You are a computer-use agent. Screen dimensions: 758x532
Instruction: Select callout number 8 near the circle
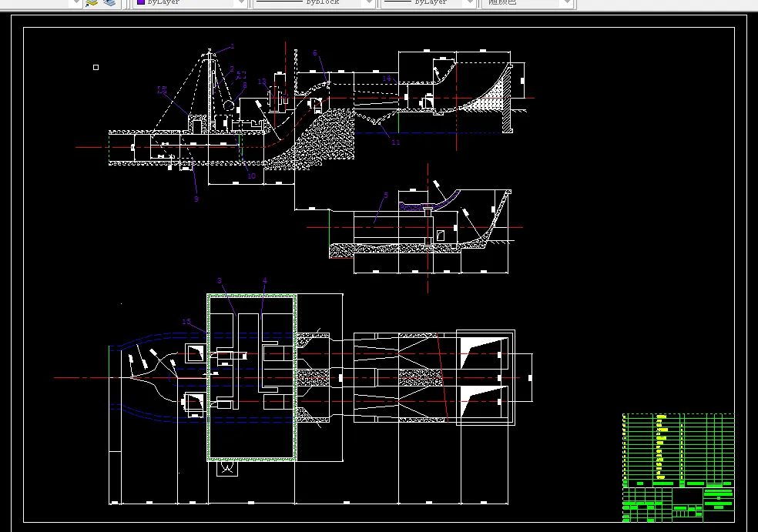[245, 85]
